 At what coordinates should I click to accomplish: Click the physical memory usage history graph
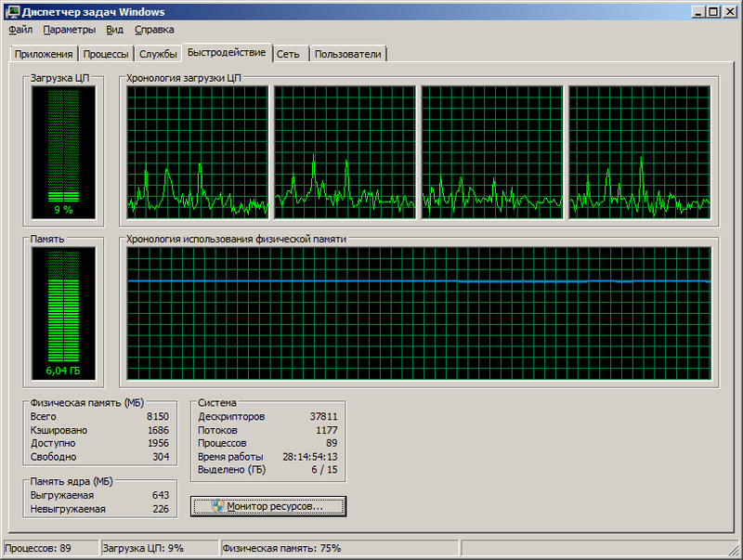click(419, 314)
